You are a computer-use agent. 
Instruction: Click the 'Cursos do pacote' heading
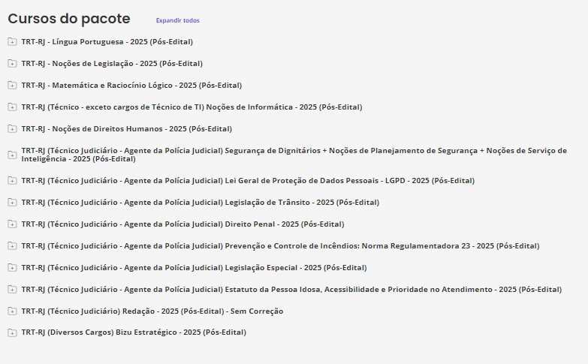click(69, 19)
